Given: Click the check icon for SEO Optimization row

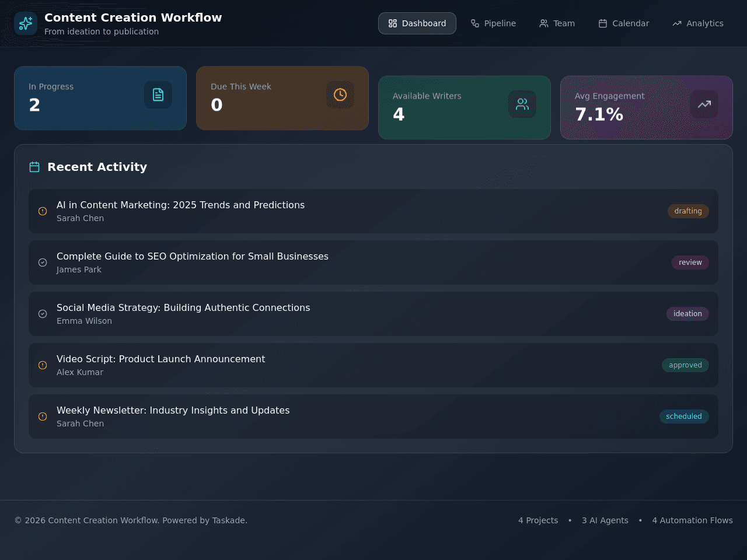Looking at the screenshot, I should [43, 262].
